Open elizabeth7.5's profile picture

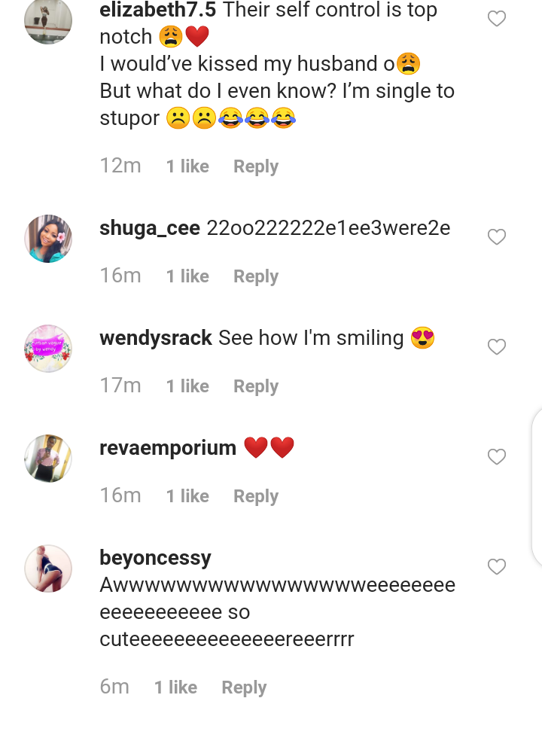48,21
